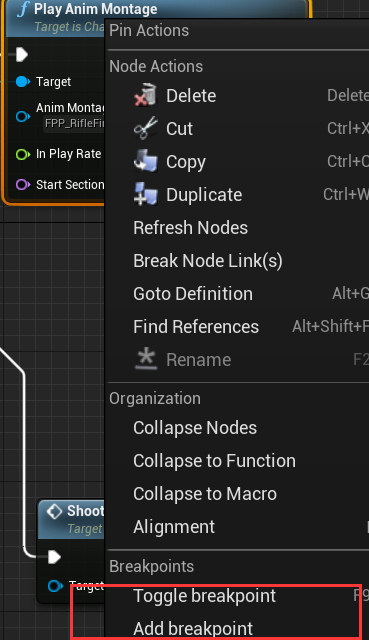The width and height of the screenshot is (369, 640).
Task: Click the Cut scissors icon
Action: coord(145,128)
